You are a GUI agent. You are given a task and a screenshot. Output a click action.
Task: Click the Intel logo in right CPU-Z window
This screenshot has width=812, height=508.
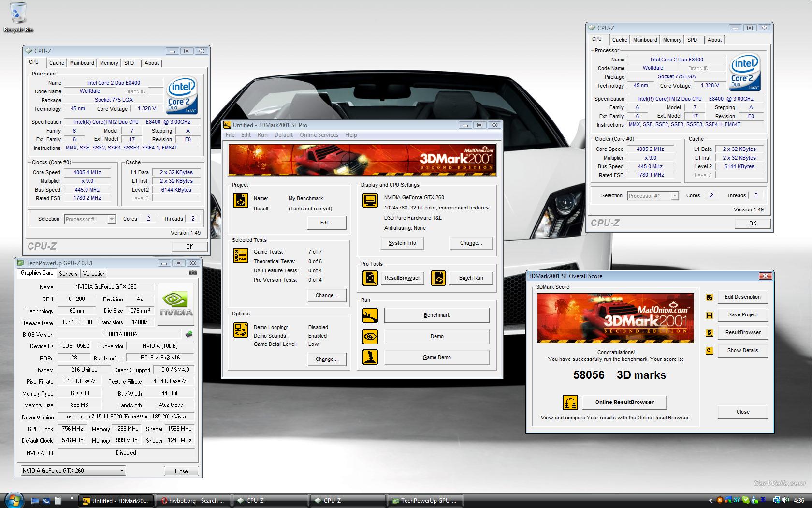tap(745, 72)
